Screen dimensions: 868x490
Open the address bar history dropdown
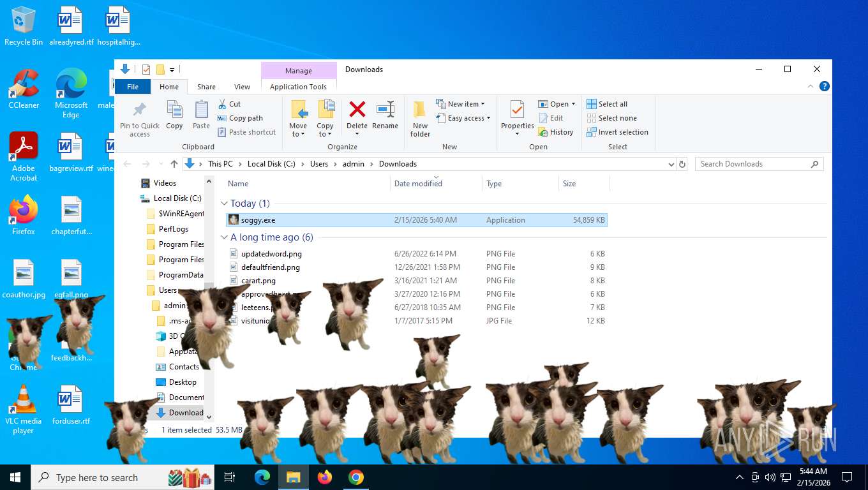coord(671,164)
